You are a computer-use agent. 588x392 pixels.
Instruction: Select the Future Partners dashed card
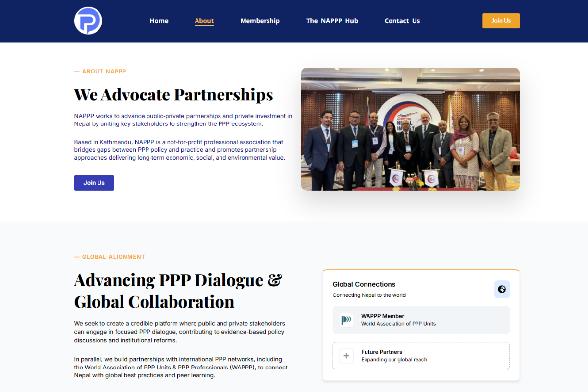tap(421, 356)
